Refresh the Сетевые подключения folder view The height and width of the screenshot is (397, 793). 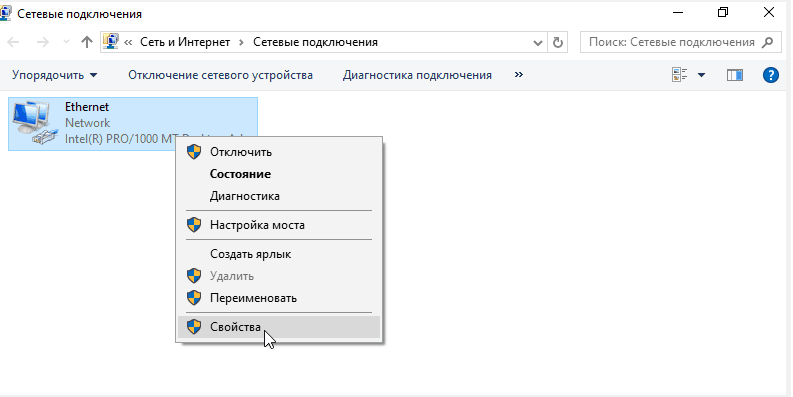[558, 42]
